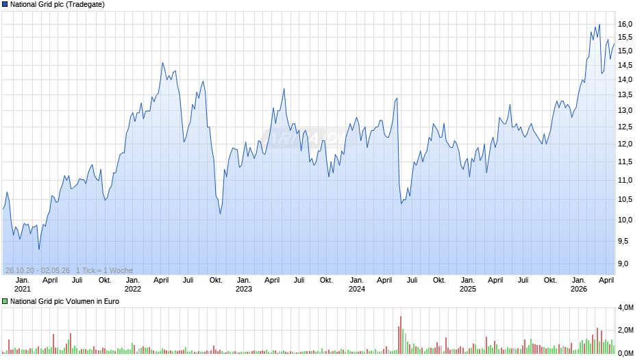The height and width of the screenshot is (360, 644).
Task: Click the 'Okt.' label before Jan. 2025
Action: [x=439, y=281]
